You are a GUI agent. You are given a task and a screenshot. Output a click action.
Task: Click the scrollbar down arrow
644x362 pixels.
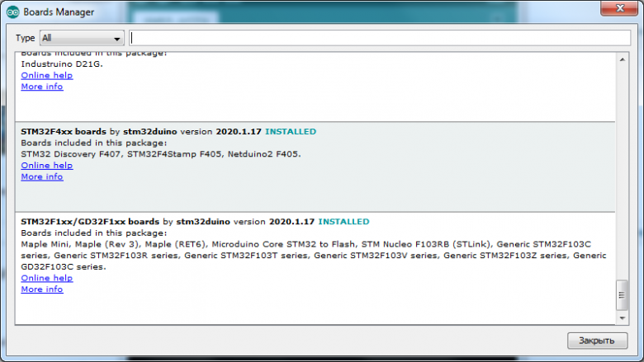[x=623, y=318]
